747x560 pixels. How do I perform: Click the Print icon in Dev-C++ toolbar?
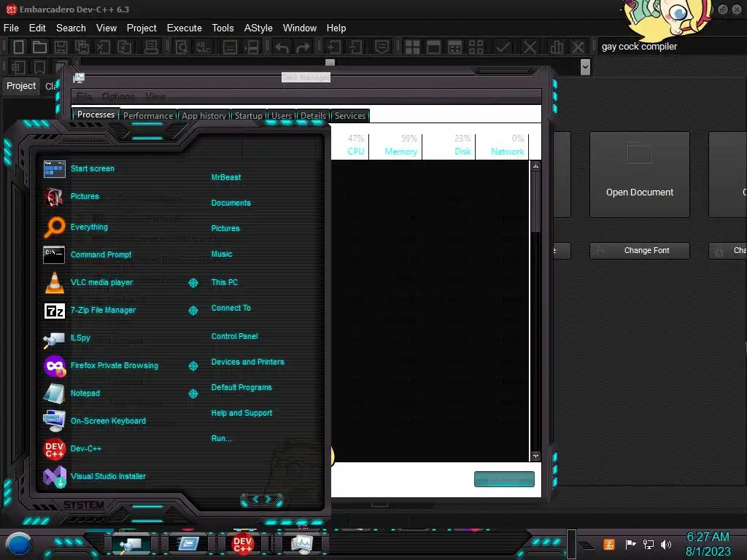151,47
